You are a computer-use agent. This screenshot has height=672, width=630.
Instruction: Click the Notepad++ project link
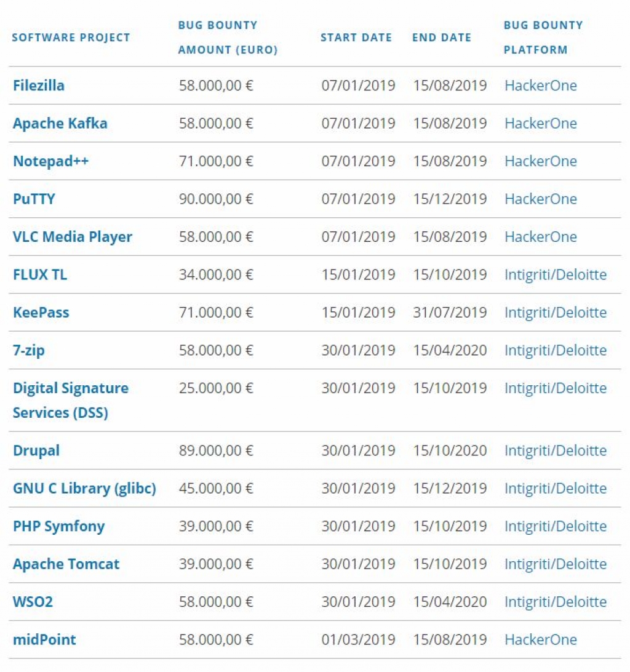[x=50, y=161]
